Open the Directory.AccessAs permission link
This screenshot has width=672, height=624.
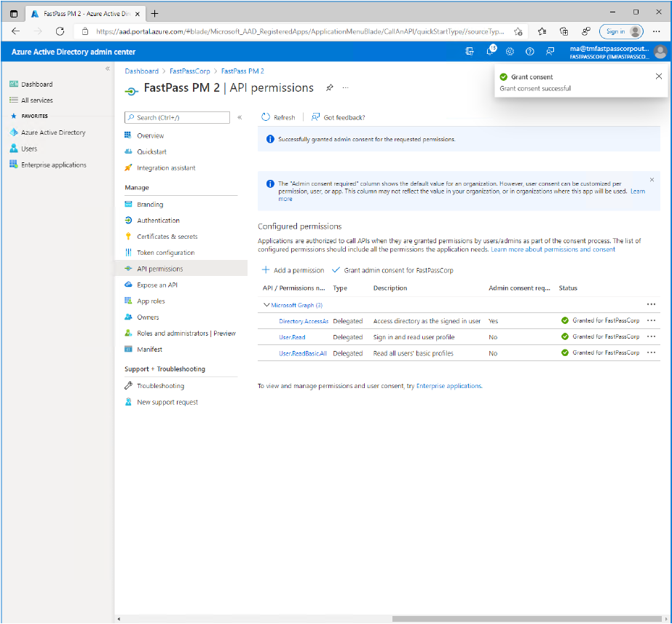coord(303,321)
